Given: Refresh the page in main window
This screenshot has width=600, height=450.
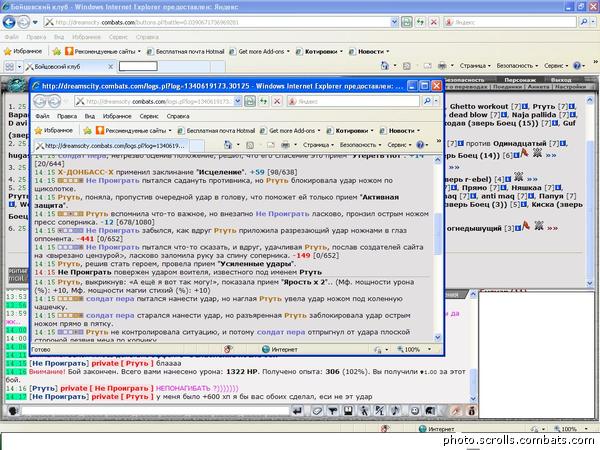Looking at the screenshot, I should [420, 22].
